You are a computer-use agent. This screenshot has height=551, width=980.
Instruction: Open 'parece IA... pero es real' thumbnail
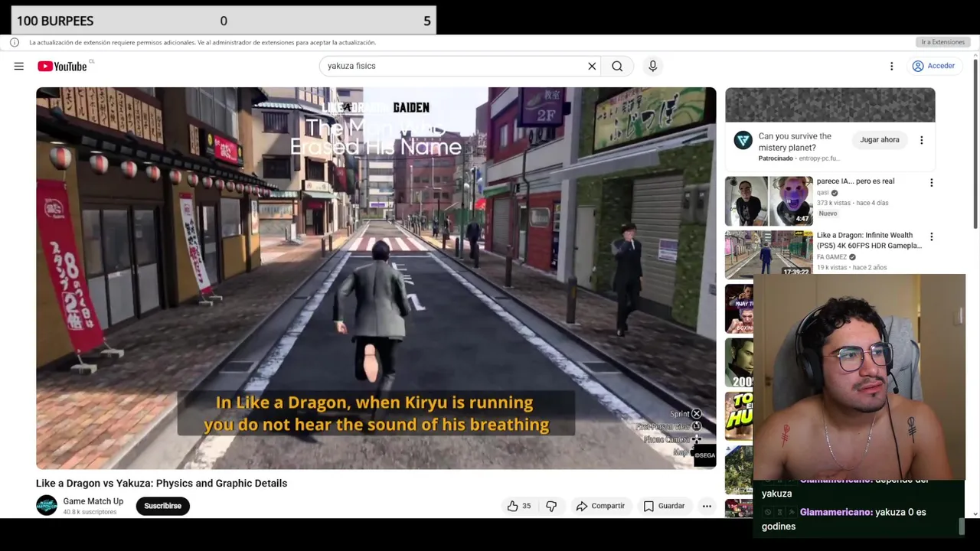pyautogui.click(x=769, y=201)
